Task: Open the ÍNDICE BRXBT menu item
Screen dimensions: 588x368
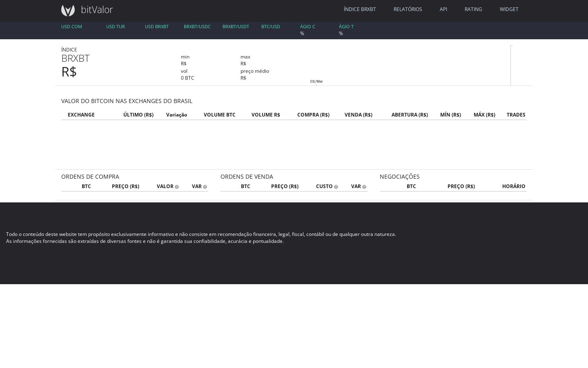Action: [x=360, y=9]
